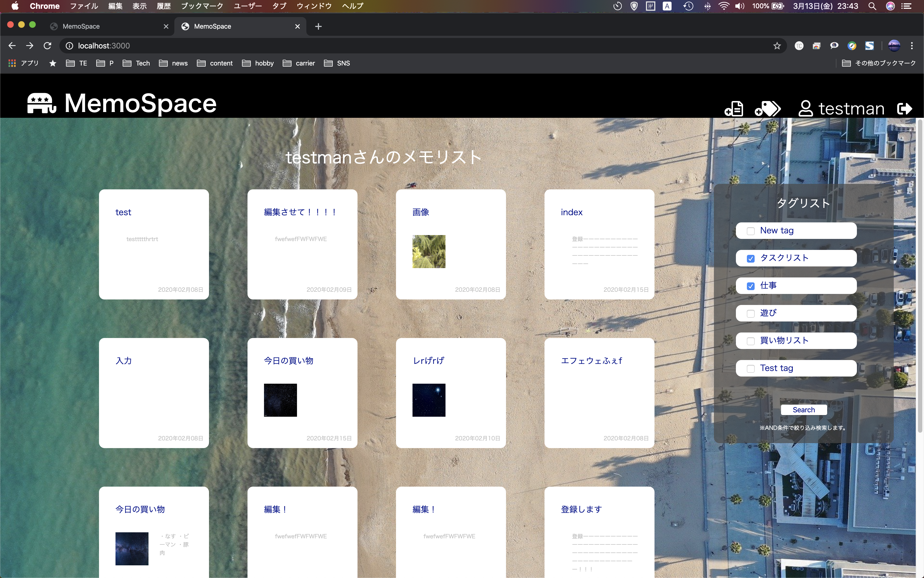Click the MemoSpace elephant logo icon
Image resolution: width=924 pixels, height=578 pixels.
click(x=42, y=103)
